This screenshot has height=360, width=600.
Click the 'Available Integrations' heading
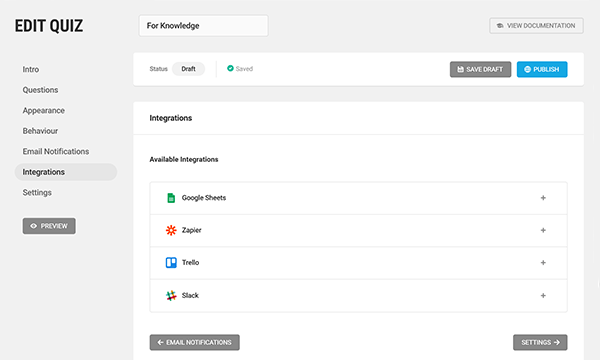point(184,160)
